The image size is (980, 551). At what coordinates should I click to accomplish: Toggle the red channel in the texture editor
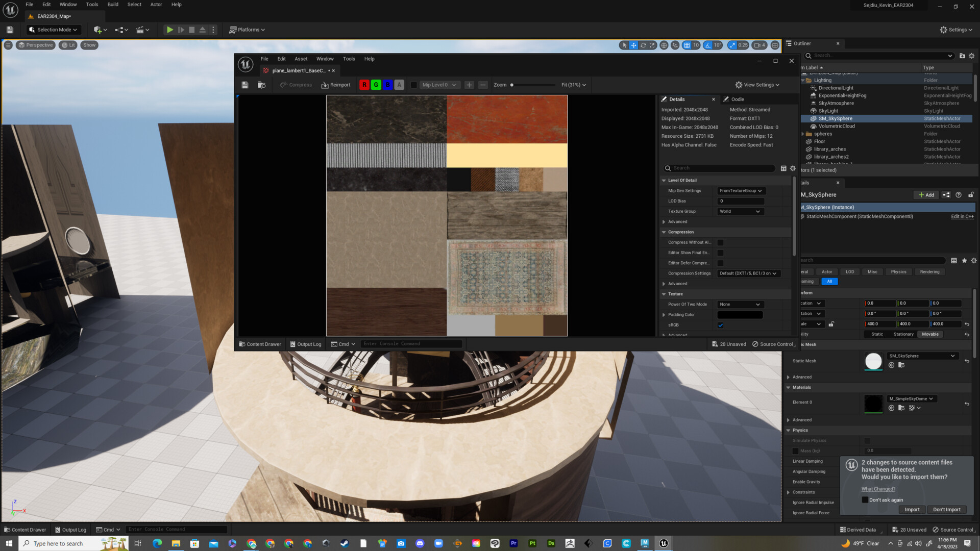tap(364, 85)
